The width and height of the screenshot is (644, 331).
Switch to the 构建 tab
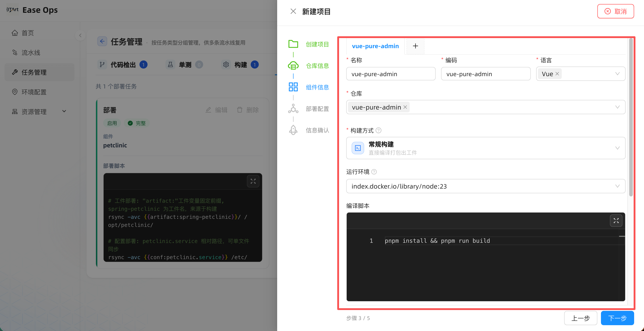click(x=240, y=65)
